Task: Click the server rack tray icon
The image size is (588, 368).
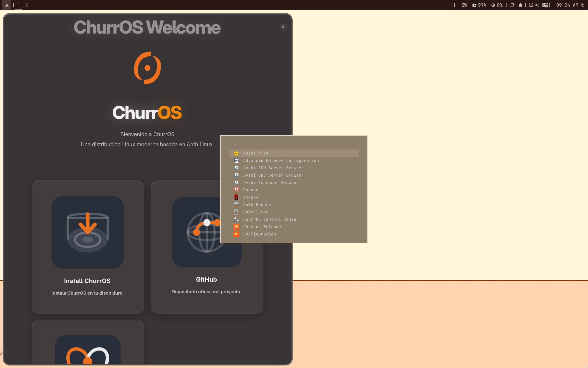Action: (x=545, y=5)
